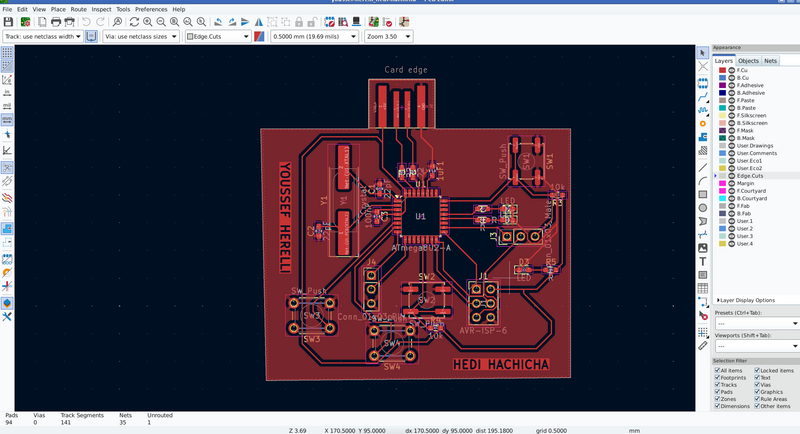This screenshot has height=434, width=800.
Task: Disable the Zones selection filter
Action: [718, 399]
